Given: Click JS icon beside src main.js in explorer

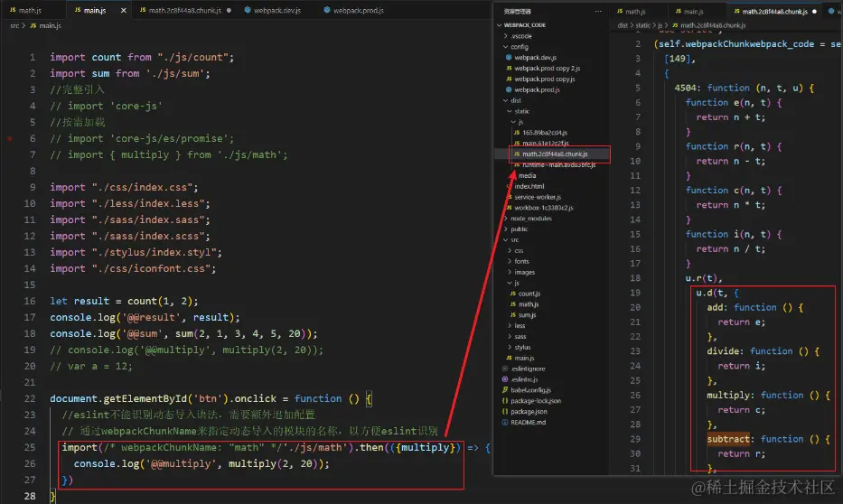Looking at the screenshot, I should (509, 358).
